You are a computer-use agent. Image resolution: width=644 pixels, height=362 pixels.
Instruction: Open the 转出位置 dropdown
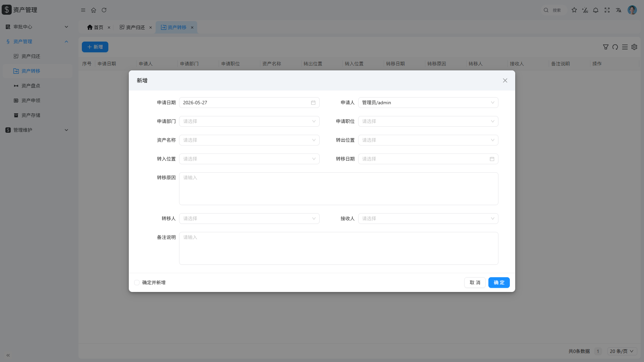[x=428, y=140]
